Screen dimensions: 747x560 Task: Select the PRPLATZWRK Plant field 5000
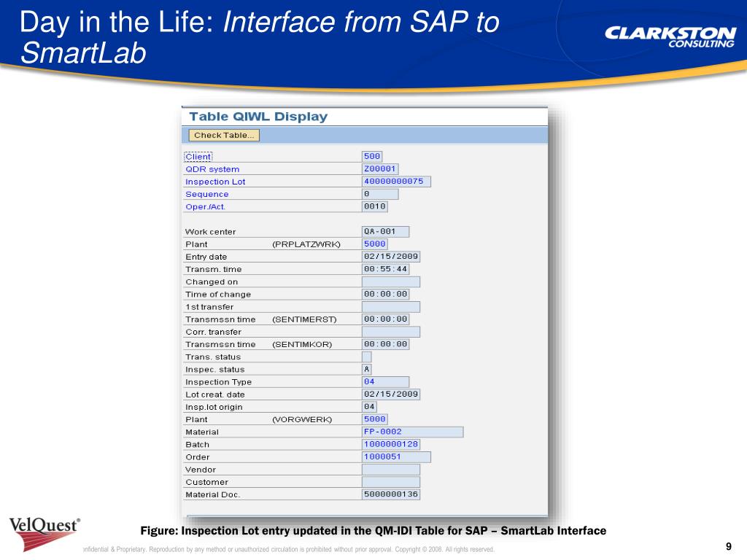tap(375, 244)
